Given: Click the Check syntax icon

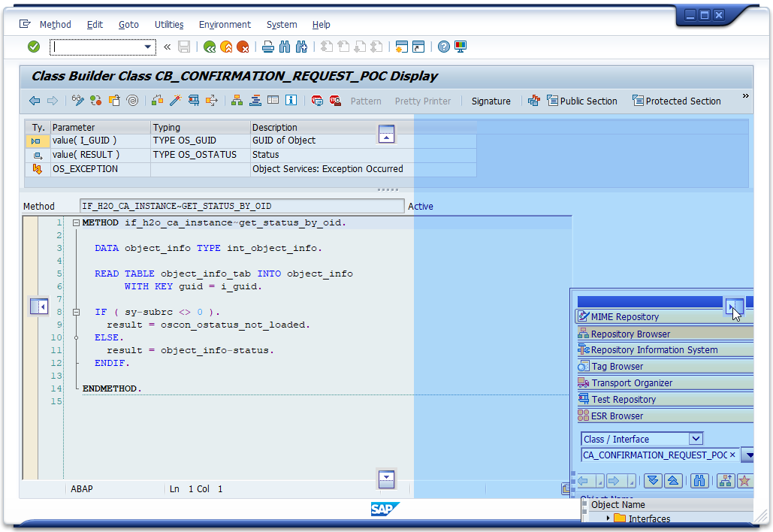Looking at the screenshot, I should (x=157, y=101).
